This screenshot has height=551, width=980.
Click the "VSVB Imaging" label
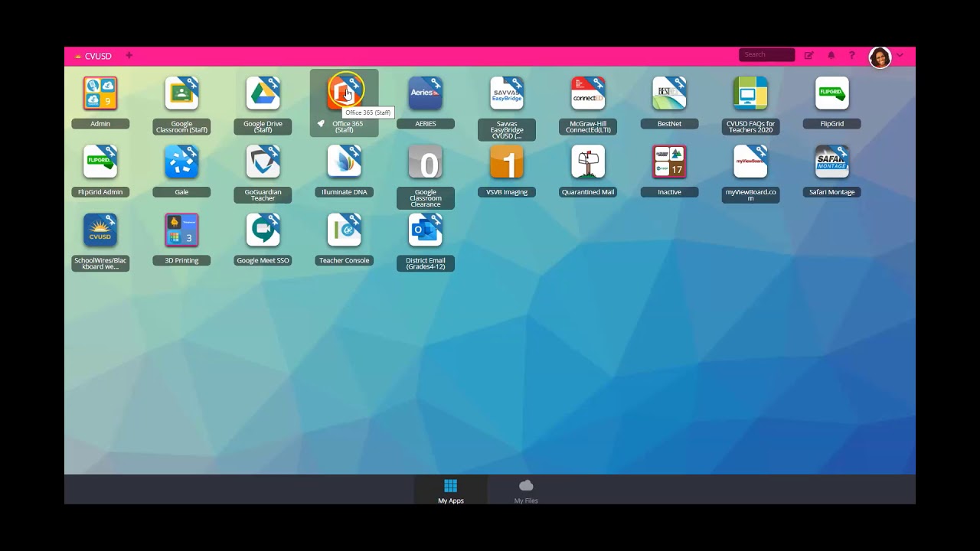coord(507,192)
